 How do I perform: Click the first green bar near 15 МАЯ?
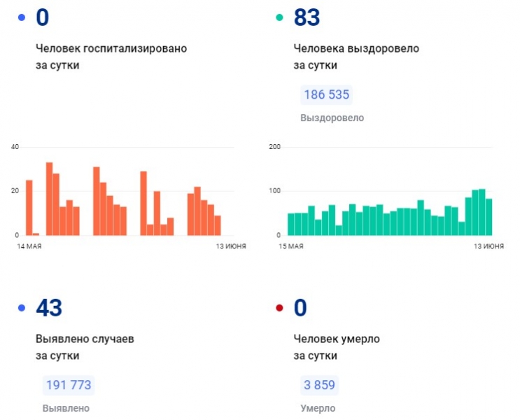click(x=291, y=224)
